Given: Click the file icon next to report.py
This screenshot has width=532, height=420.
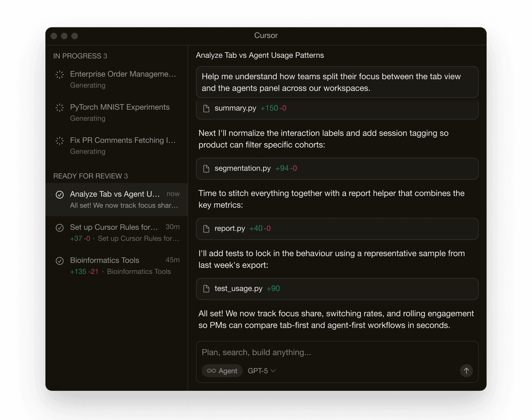Looking at the screenshot, I should click(206, 229).
